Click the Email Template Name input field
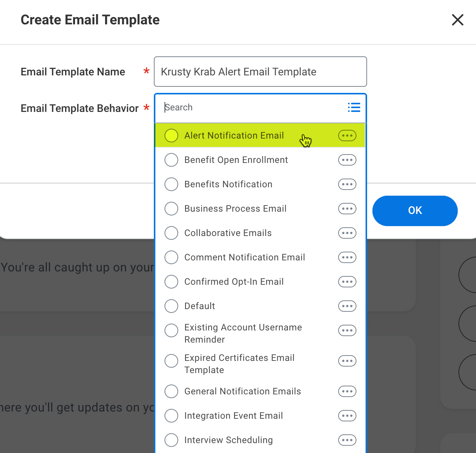 [260, 72]
